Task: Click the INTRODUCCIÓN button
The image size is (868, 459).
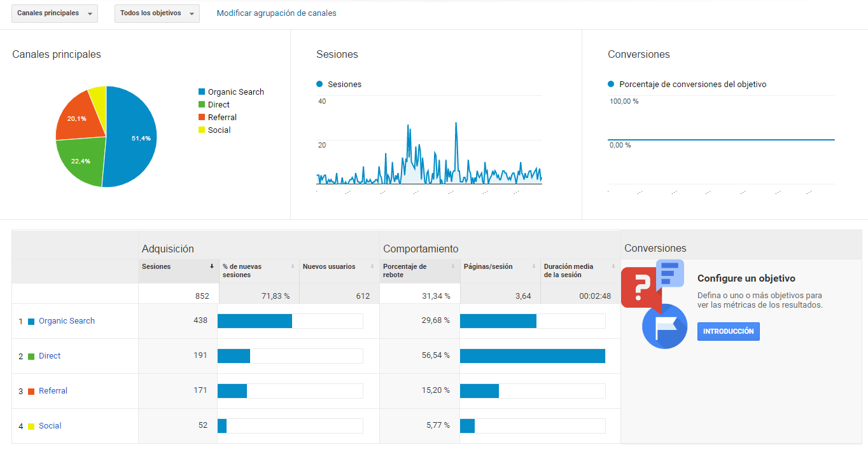Action: click(728, 331)
